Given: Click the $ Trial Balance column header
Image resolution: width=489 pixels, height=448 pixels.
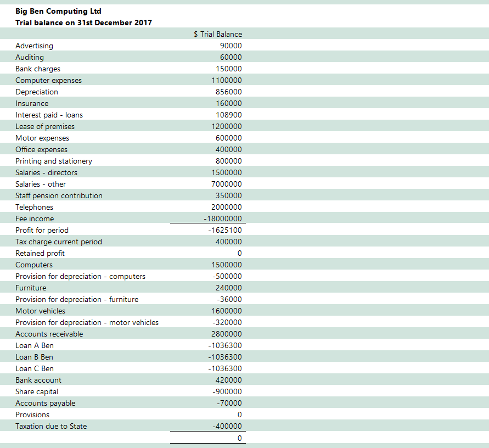Looking at the screenshot, I should pyautogui.click(x=218, y=34).
